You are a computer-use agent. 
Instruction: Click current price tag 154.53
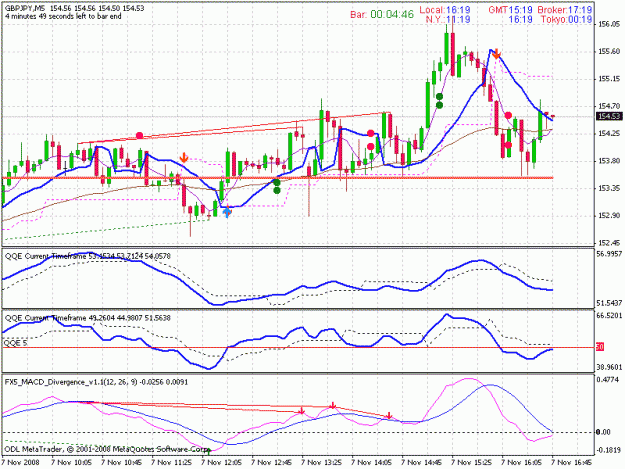point(609,116)
